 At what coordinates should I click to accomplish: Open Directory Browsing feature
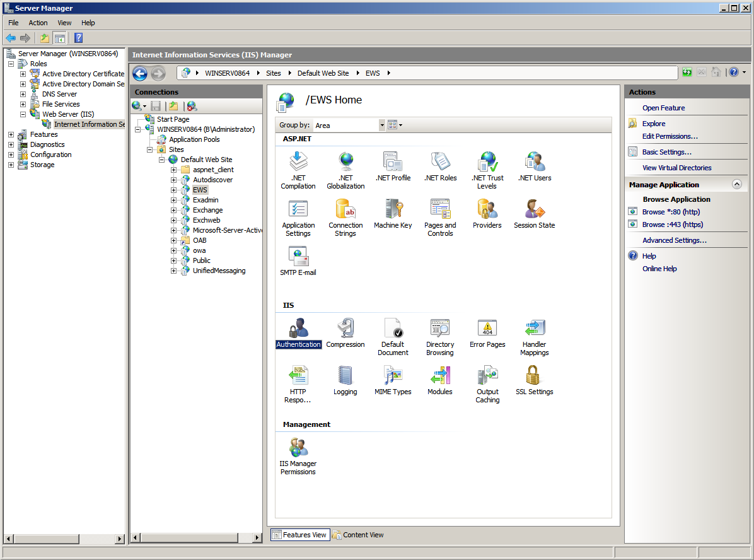pos(440,337)
